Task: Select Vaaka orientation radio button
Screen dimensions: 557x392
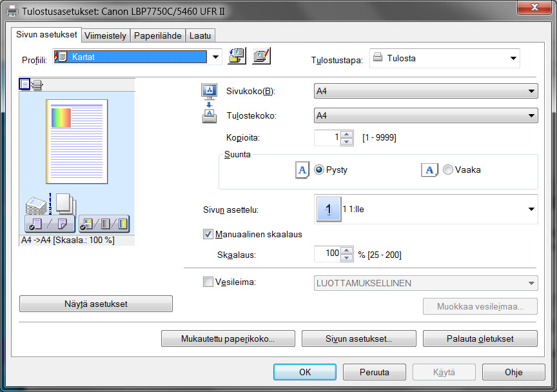Action: tap(448, 170)
